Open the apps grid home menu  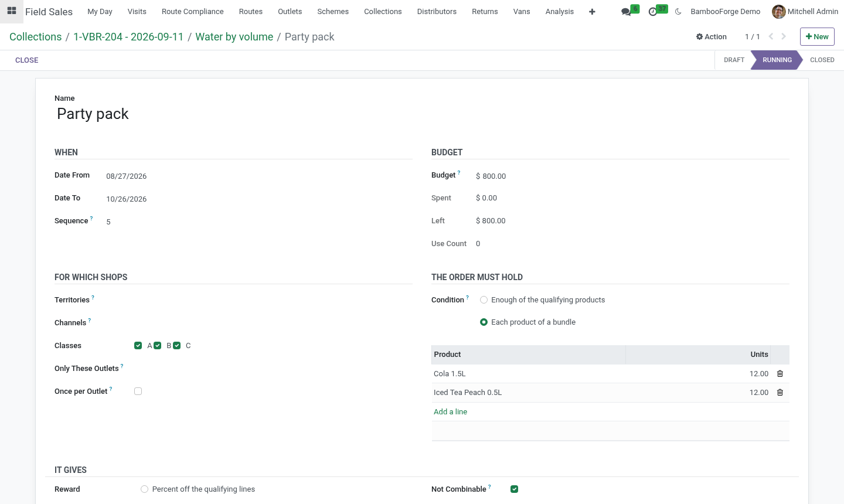11,11
